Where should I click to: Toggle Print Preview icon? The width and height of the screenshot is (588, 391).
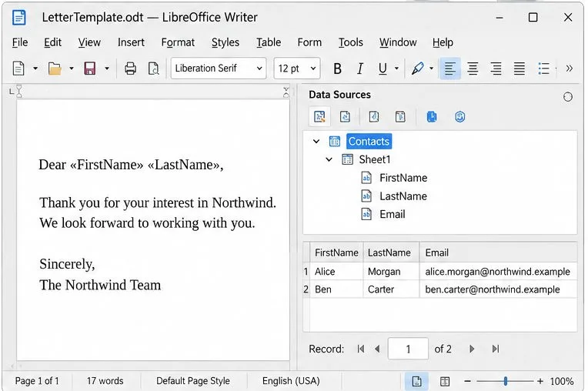[153, 69]
